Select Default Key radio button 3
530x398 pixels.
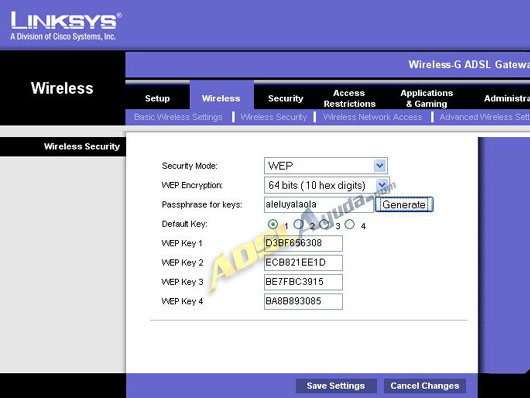(324, 225)
